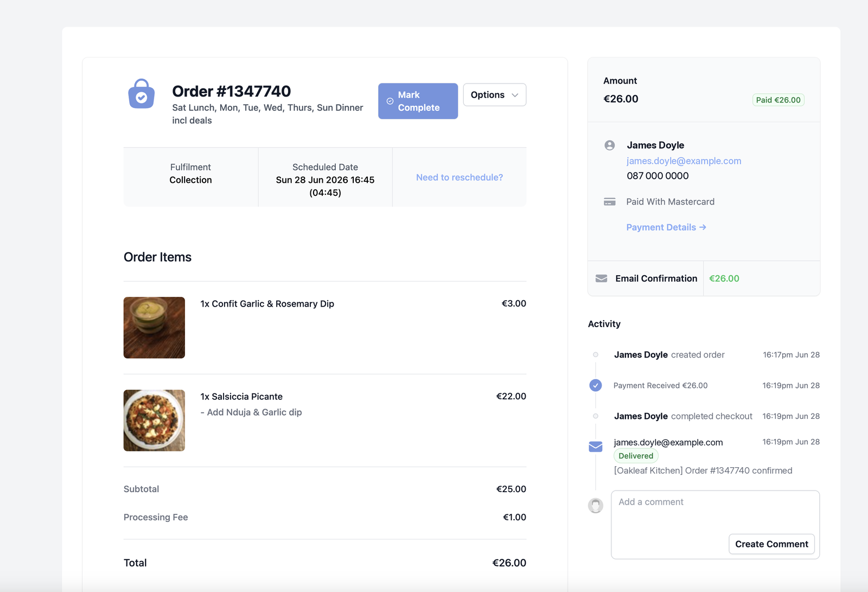Click the Delivered status badge
Viewport: 868px width, 592px height.
636,456
